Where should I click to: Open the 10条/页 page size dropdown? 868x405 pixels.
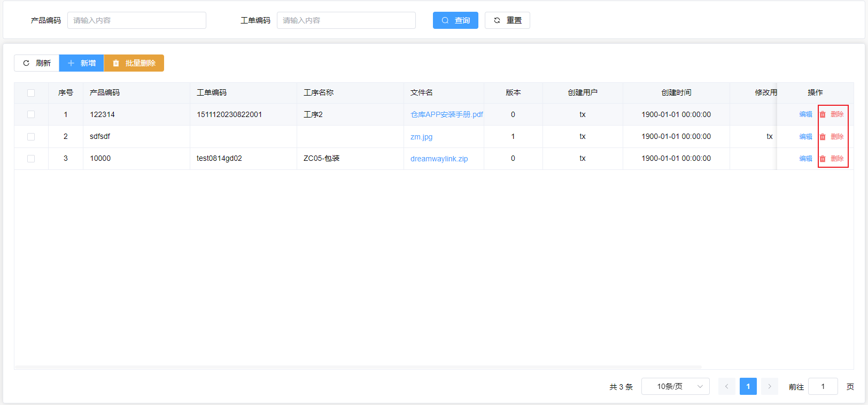[675, 386]
